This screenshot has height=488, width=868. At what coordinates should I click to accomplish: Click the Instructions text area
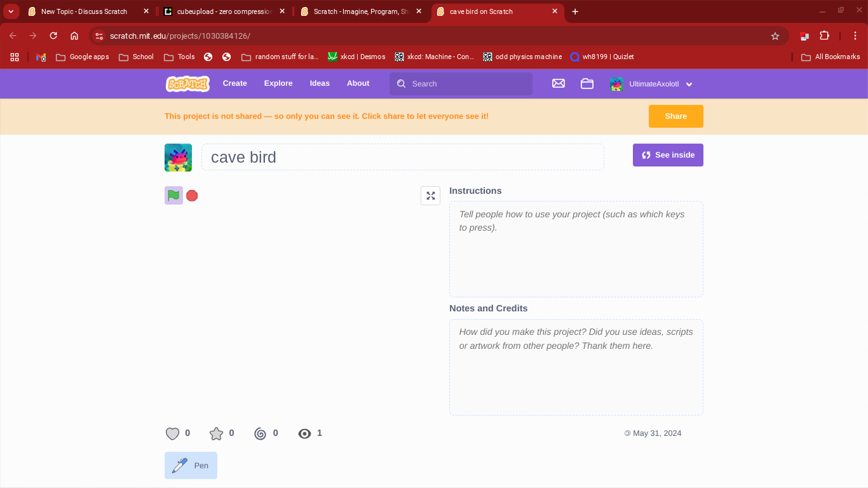coord(576,249)
